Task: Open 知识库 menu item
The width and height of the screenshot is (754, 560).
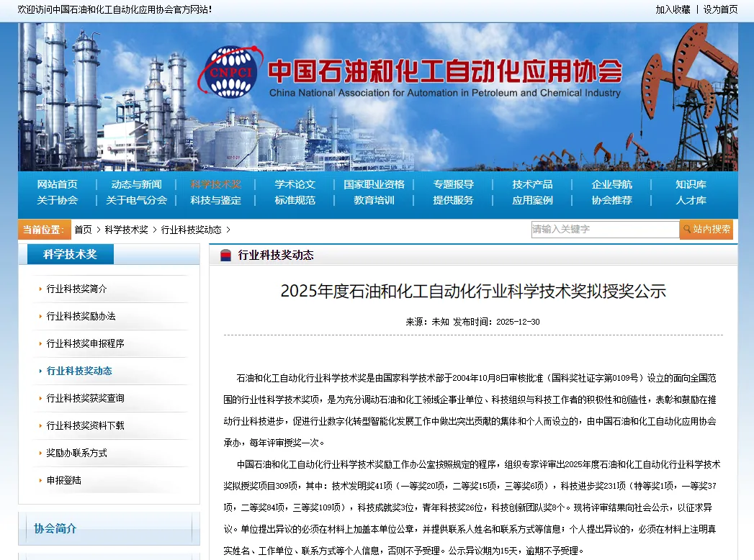Action: [691, 184]
